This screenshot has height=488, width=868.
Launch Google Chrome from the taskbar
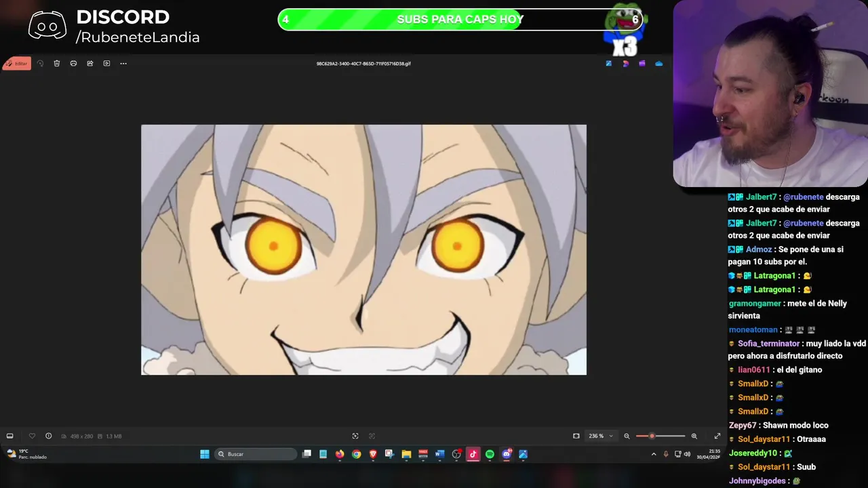[356, 454]
